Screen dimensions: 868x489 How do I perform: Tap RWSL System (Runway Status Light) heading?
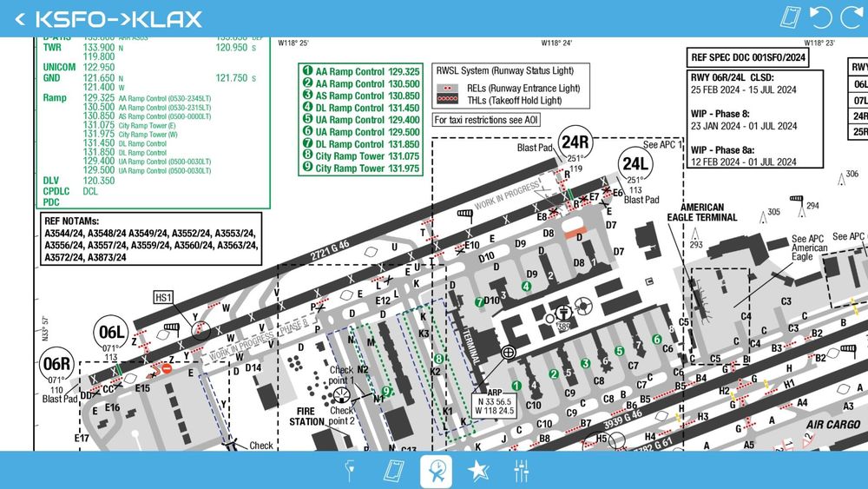pyautogui.click(x=505, y=71)
